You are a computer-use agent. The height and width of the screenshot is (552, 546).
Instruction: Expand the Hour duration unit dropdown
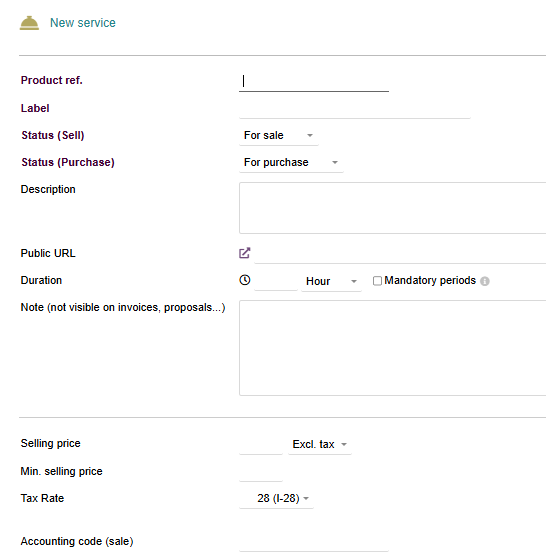coord(331,281)
